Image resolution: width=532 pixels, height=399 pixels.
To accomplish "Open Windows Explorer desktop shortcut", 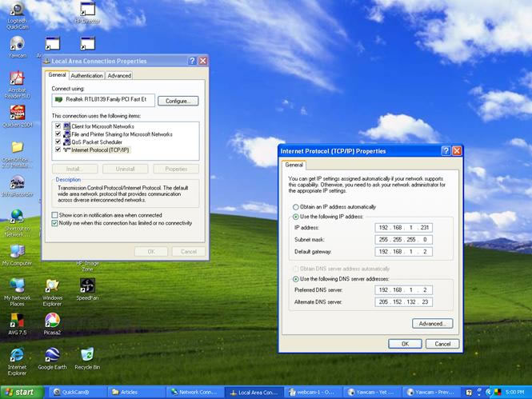I will (x=52, y=292).
